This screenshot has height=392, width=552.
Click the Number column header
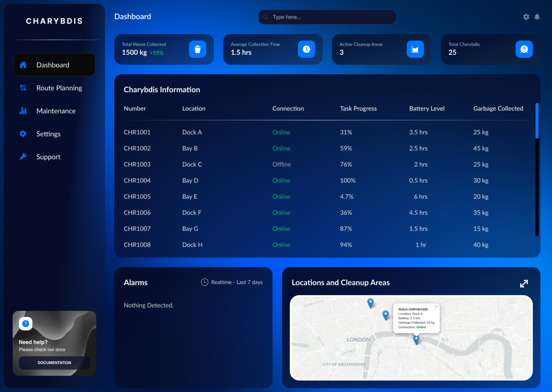[135, 109]
